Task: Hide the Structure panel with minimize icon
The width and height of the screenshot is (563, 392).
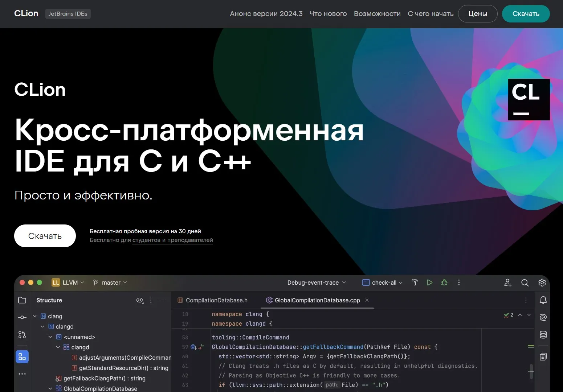Action: [x=162, y=300]
